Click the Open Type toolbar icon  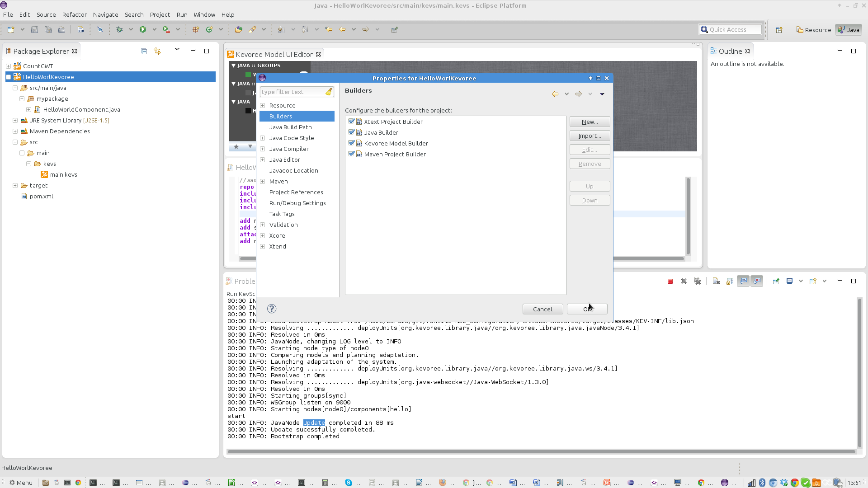click(239, 29)
